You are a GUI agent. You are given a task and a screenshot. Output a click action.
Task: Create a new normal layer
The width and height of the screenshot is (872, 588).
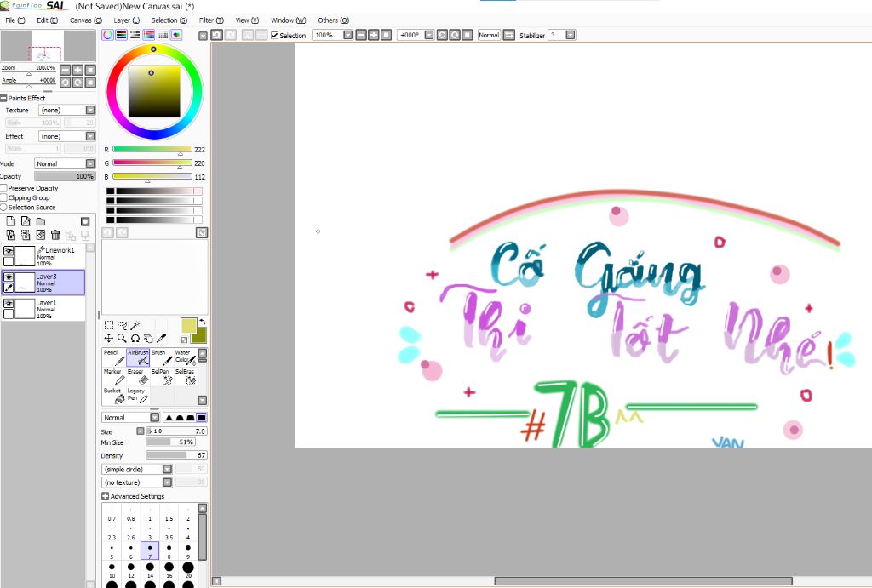click(x=10, y=221)
